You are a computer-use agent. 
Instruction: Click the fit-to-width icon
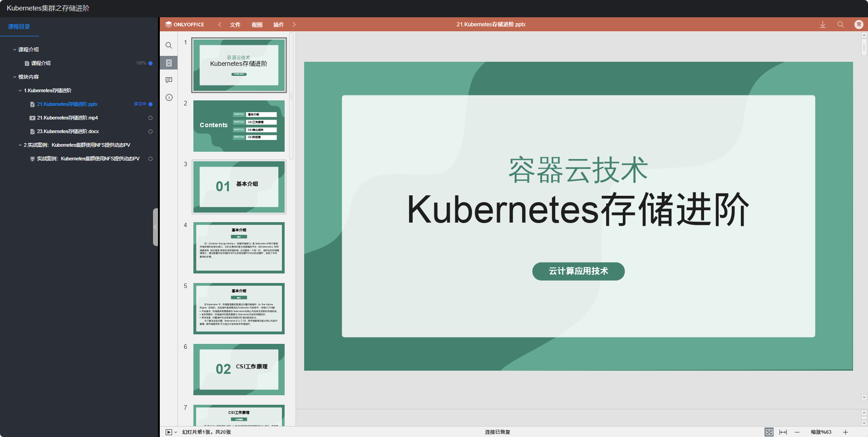coord(783,432)
